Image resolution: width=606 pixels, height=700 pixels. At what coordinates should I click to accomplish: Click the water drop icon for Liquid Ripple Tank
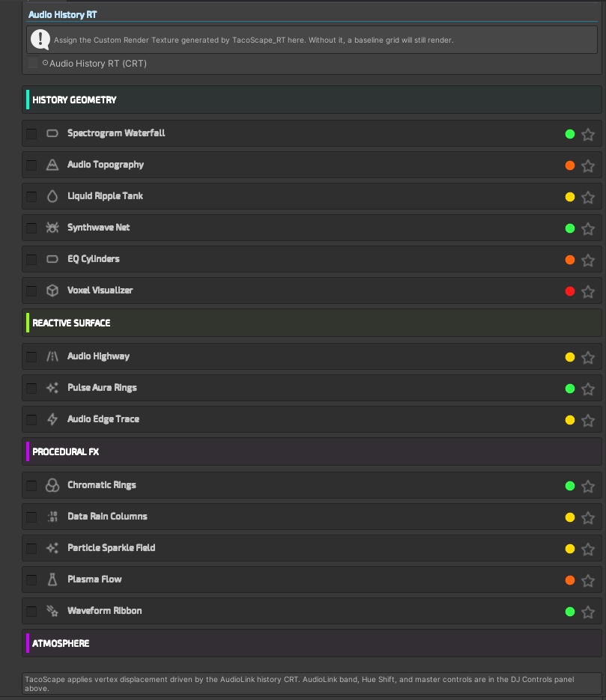click(x=52, y=196)
